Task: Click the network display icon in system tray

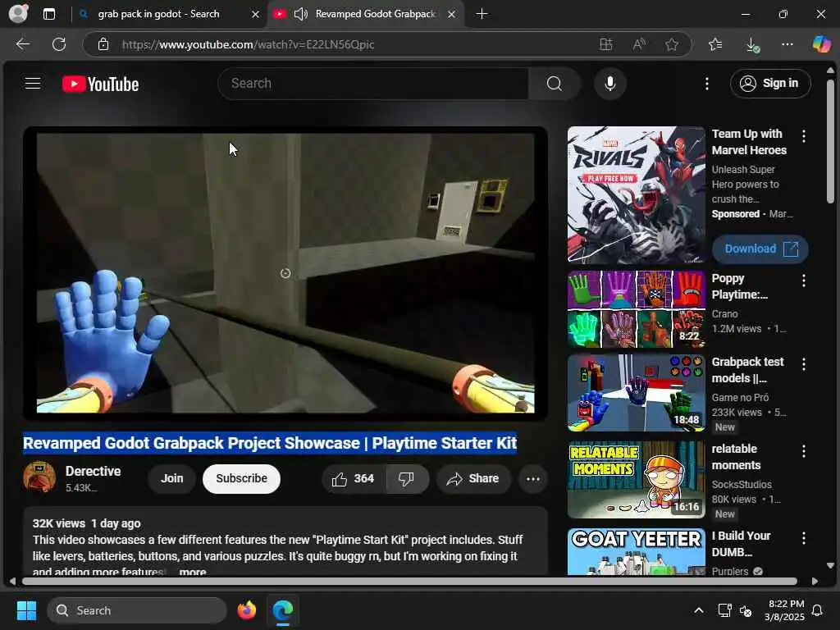Action: point(724,610)
